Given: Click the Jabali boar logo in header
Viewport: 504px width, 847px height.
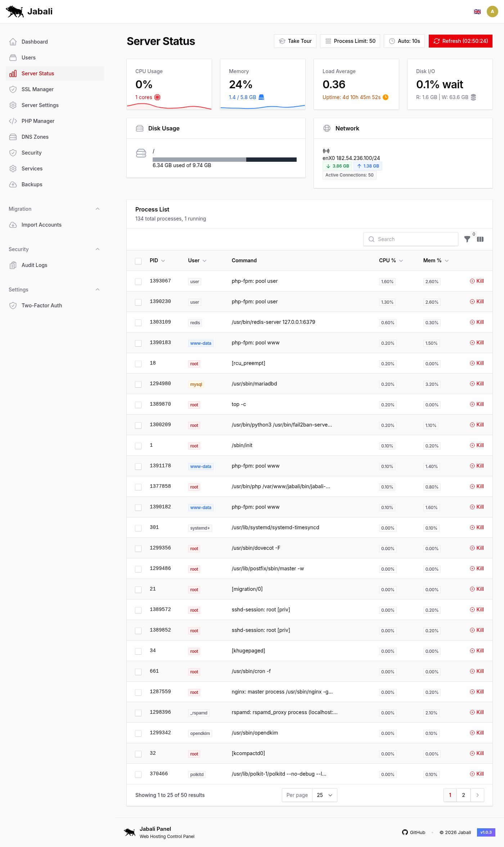Looking at the screenshot, I should [15, 12].
